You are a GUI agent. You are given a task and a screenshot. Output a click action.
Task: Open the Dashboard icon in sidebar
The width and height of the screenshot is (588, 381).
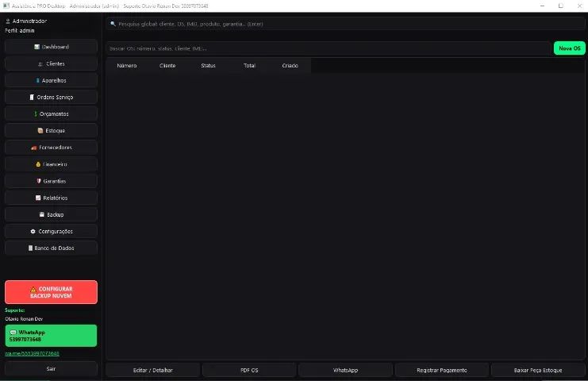(x=37, y=47)
